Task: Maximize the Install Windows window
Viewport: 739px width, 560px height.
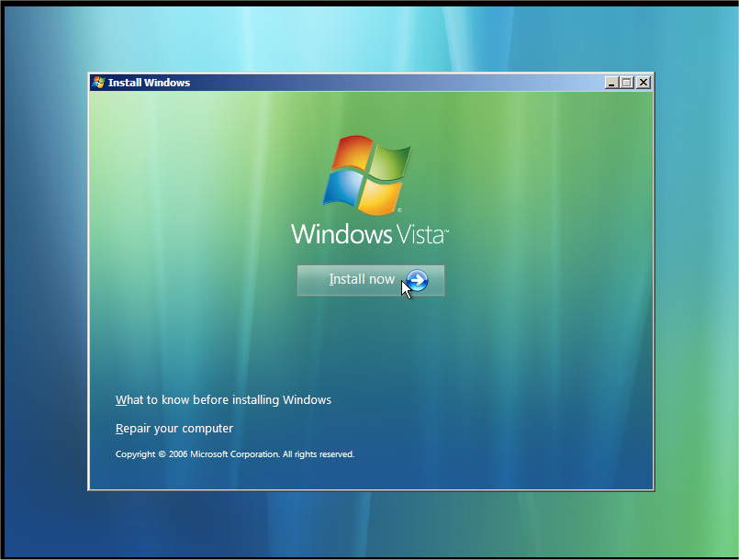Action: pos(627,83)
